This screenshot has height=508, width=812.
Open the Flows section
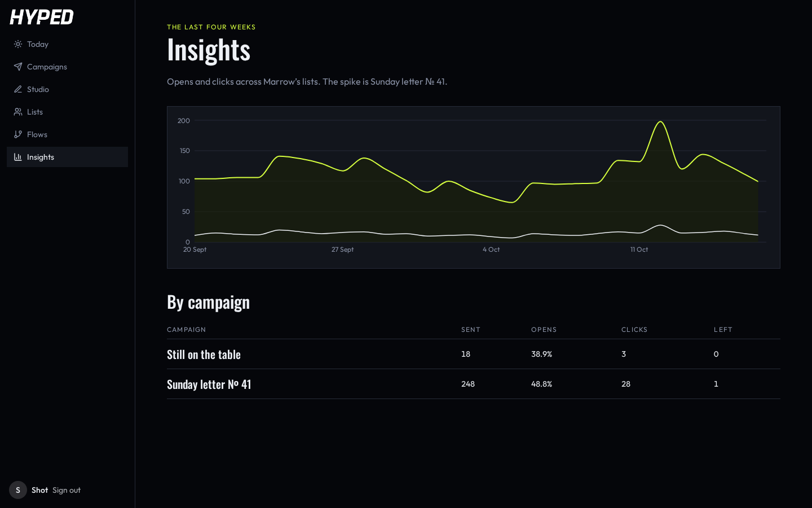pos(37,134)
